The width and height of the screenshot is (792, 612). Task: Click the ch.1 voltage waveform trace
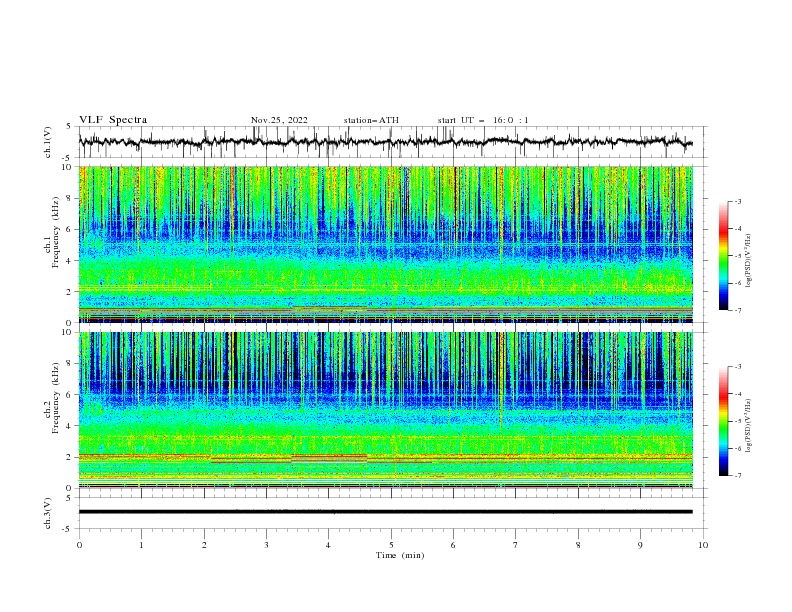pyautogui.click(x=385, y=142)
